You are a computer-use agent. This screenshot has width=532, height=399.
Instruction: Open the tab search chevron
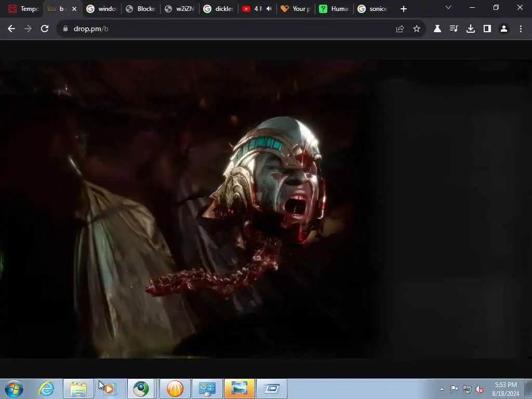pos(448,7)
